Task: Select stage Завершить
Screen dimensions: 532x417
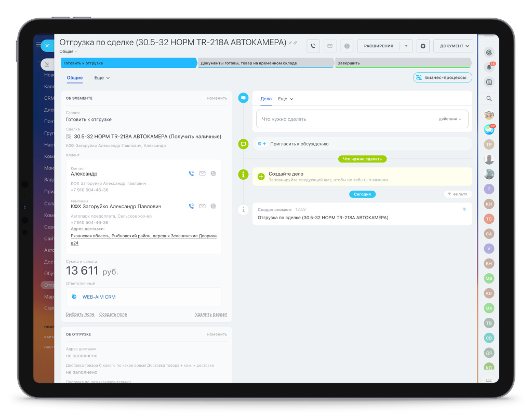Action: coord(403,63)
